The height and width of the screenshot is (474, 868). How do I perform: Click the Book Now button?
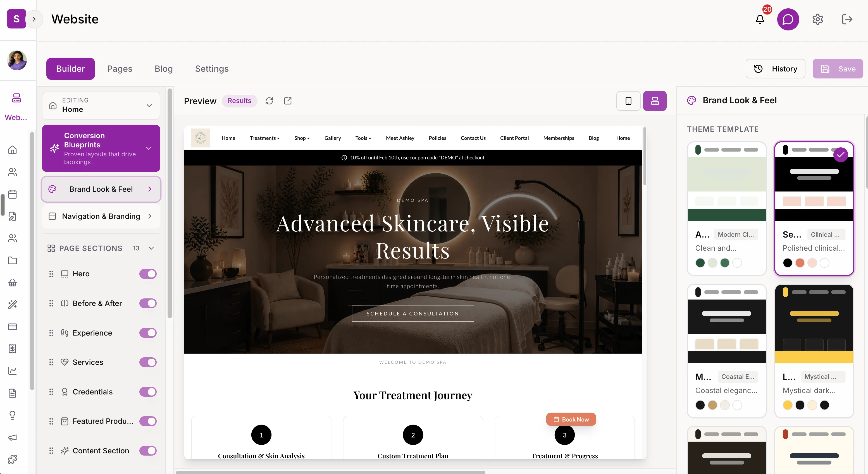click(x=571, y=419)
